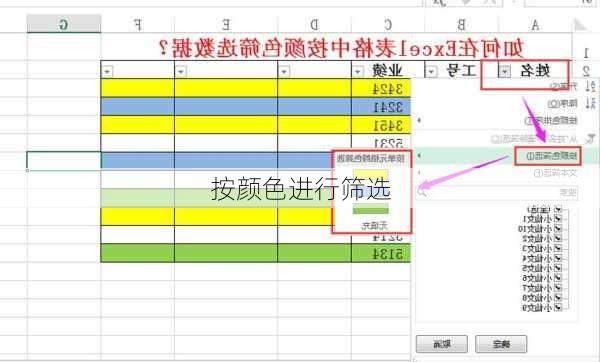
Task: Uncheck the 小仙女3 checkbox
Action: point(558,248)
